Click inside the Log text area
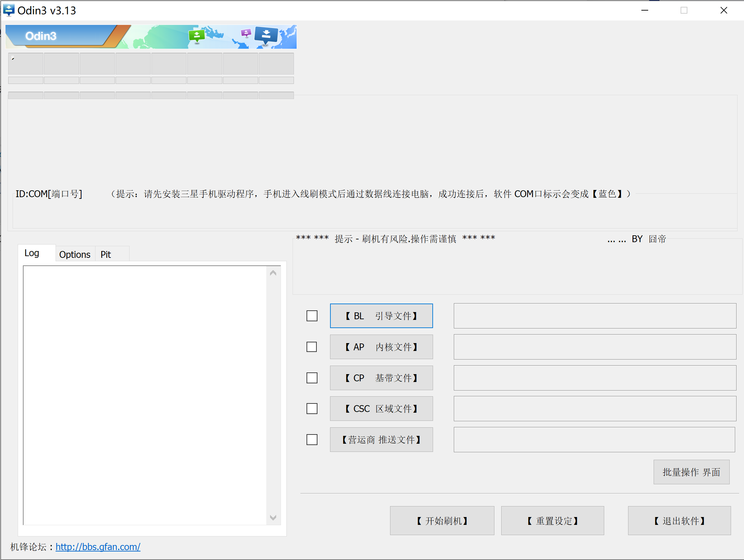 tap(145, 395)
